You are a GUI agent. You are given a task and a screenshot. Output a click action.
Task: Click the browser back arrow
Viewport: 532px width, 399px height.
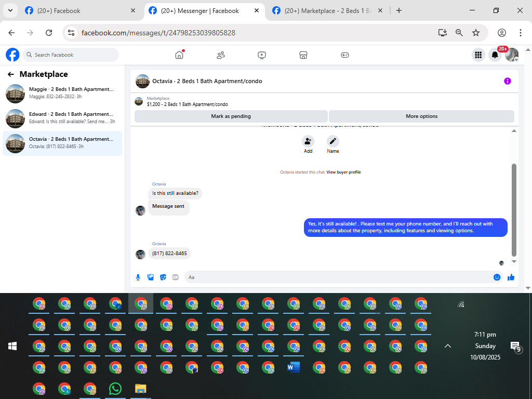pos(11,33)
